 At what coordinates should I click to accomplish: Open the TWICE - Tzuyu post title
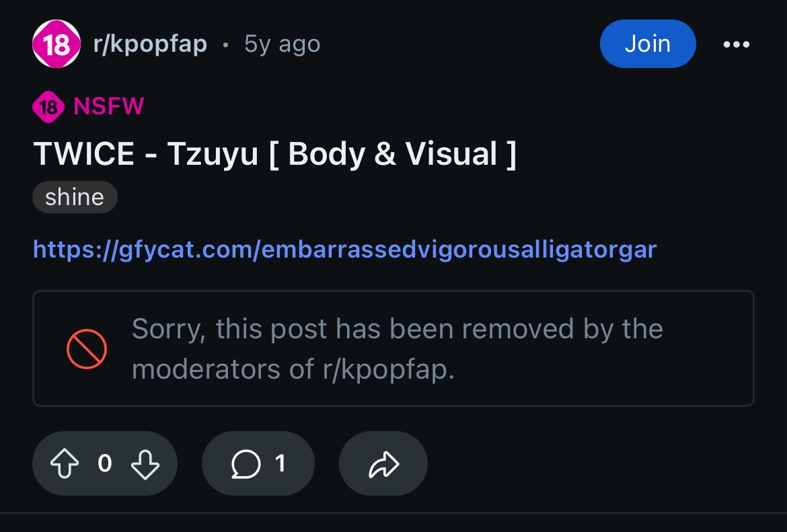[274, 153]
